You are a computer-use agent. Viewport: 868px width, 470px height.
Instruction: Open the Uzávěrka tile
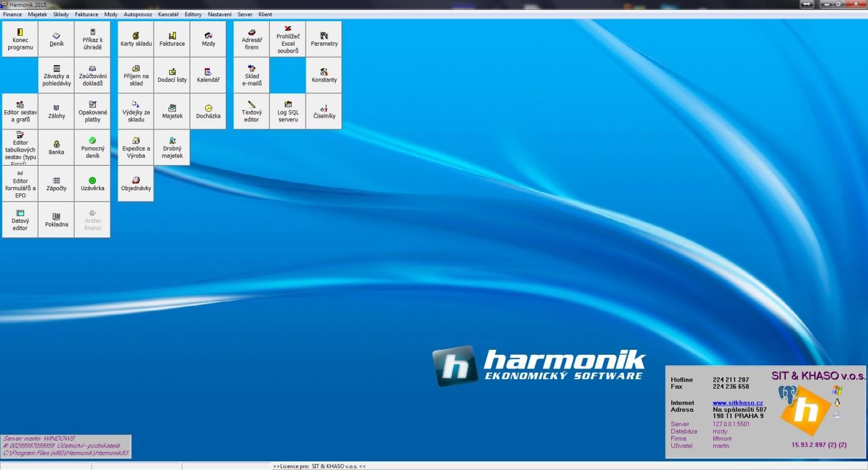pos(92,184)
